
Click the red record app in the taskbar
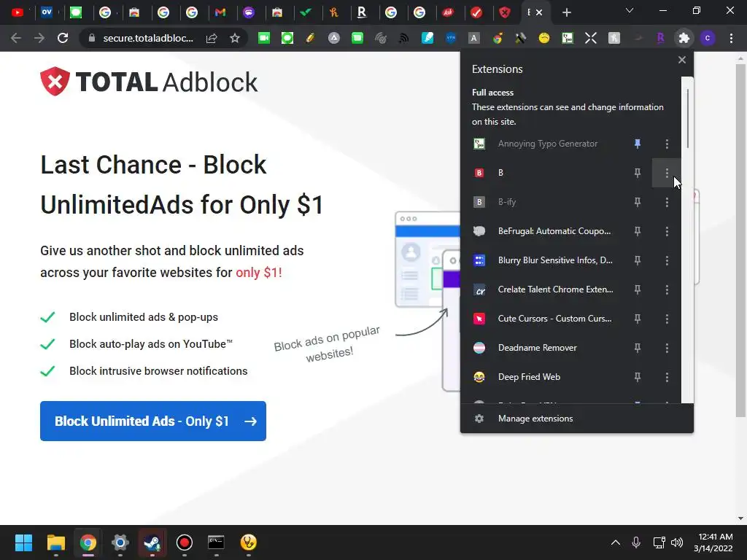point(185,542)
